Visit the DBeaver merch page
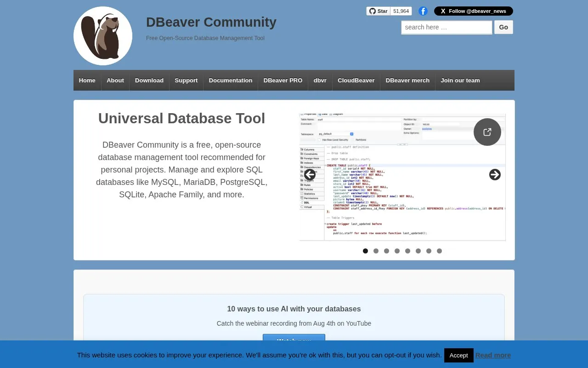The image size is (588, 368). point(407,80)
